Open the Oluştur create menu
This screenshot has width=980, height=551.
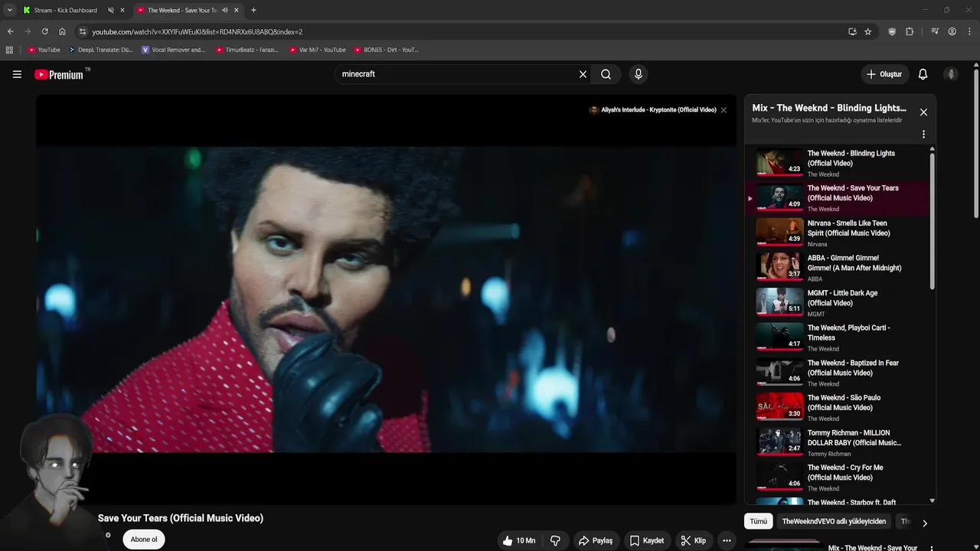pyautogui.click(x=884, y=74)
